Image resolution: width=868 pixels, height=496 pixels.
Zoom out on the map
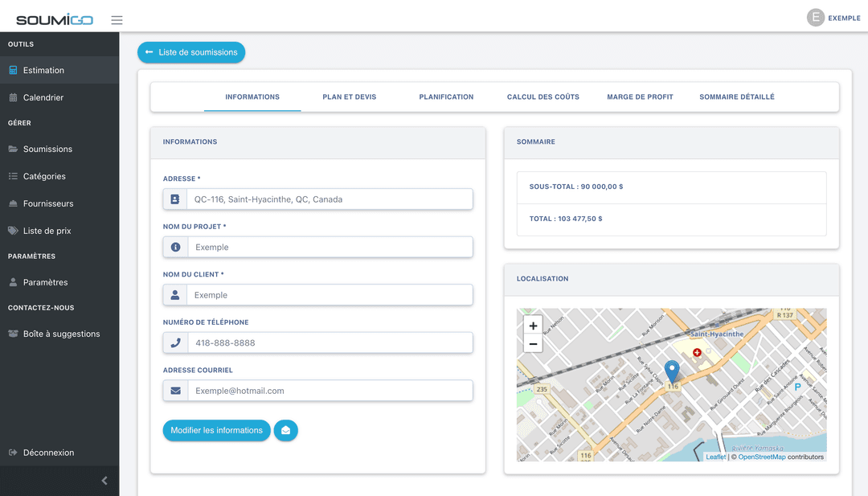coord(532,344)
